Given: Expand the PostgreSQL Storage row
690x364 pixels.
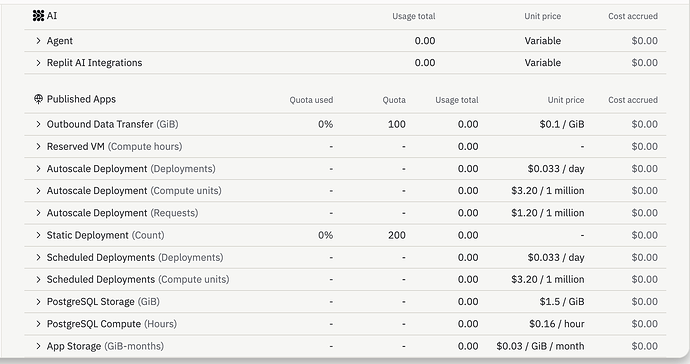Looking at the screenshot, I should (x=38, y=302).
